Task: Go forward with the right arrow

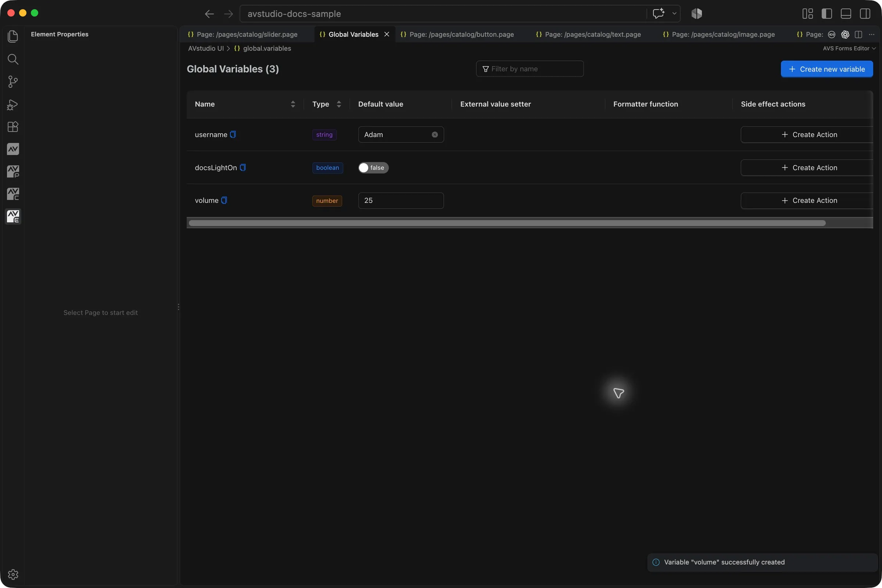Action: (x=228, y=14)
